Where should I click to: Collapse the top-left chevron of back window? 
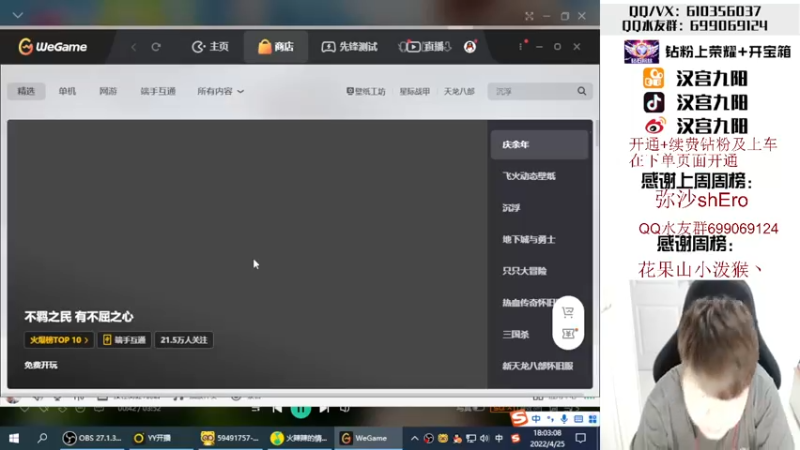[18, 15]
